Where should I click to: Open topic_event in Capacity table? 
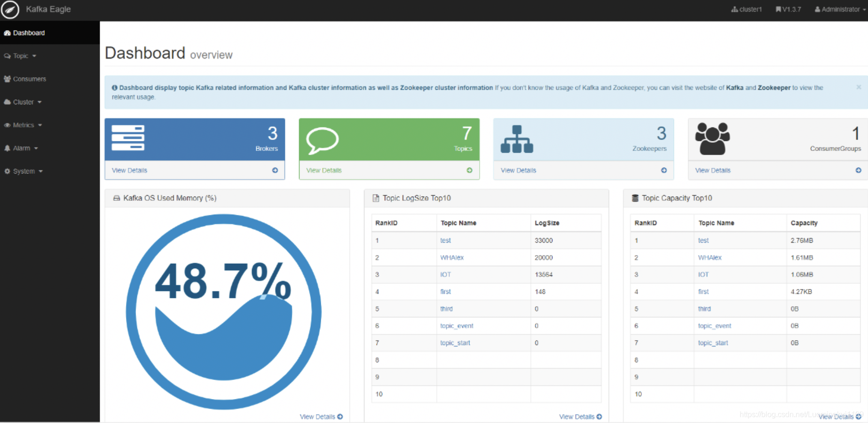pos(715,326)
